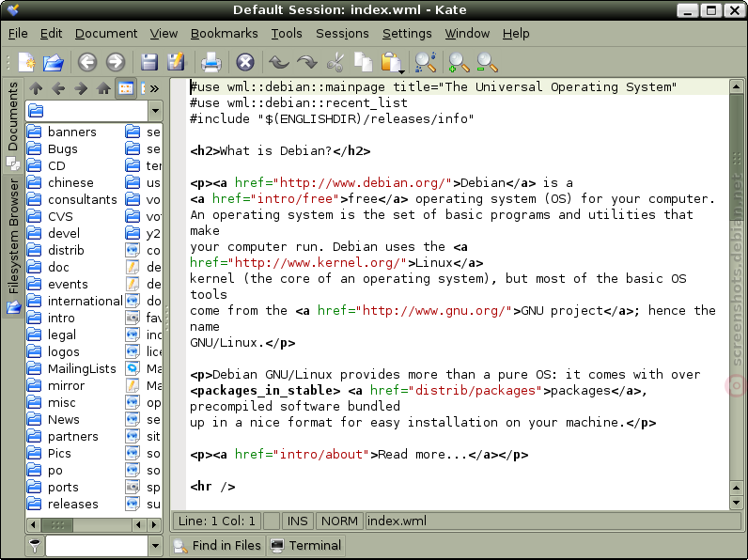Toggle NORM selection mode in status bar
748x560 pixels.
click(339, 521)
